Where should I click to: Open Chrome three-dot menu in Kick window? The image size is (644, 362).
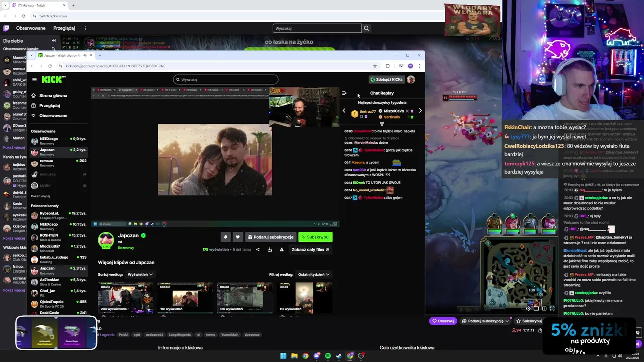pyautogui.click(x=419, y=66)
